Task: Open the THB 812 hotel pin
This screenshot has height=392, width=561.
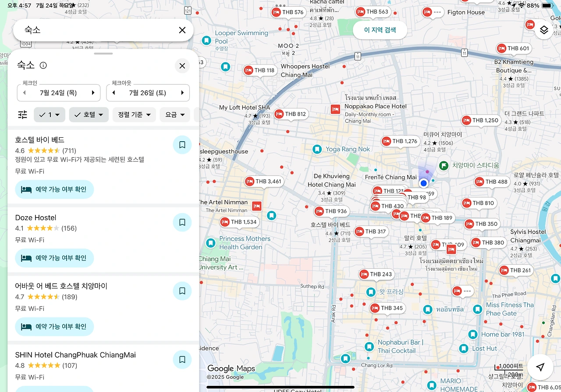Action: pyautogui.click(x=291, y=114)
